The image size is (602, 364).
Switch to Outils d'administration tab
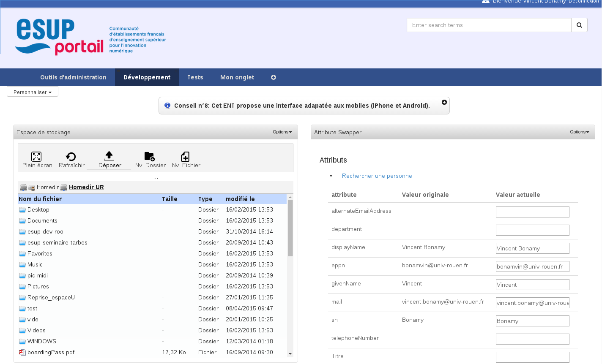tap(73, 77)
